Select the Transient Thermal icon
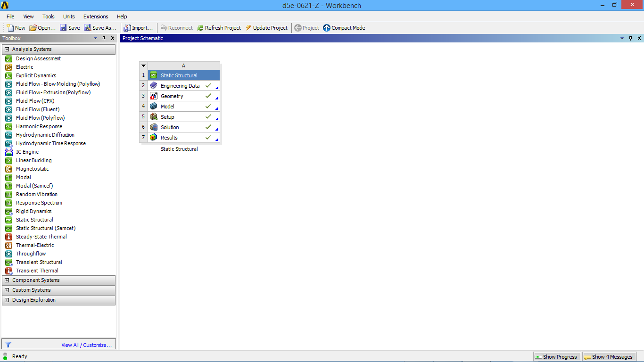Screen dimensions: 644x362 coord(8,271)
